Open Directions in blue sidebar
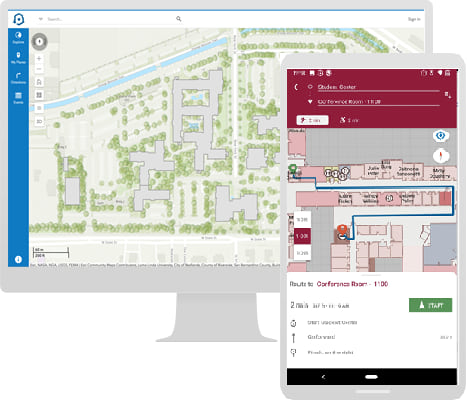The width and height of the screenshot is (467, 401). click(x=18, y=78)
